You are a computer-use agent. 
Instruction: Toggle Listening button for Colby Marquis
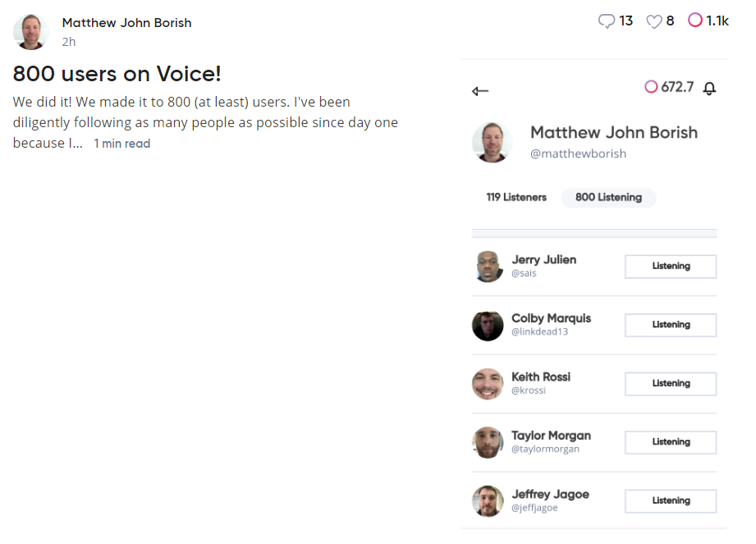point(671,325)
